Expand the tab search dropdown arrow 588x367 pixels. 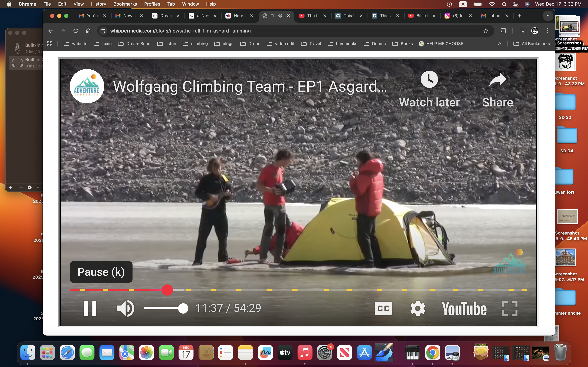[548, 16]
